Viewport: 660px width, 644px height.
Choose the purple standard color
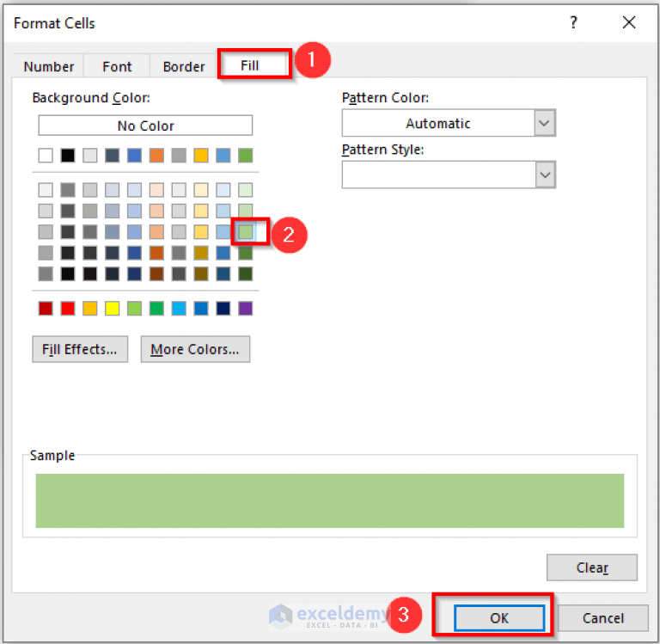point(246,309)
